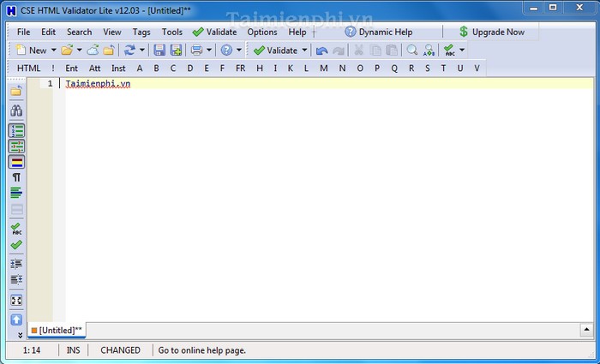Screen dimensions: 600x364
Task: Click the Save As floppy with plus icon
Action: pos(176,50)
